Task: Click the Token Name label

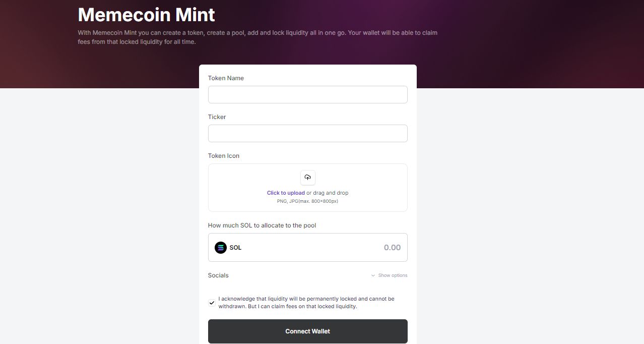Action: pyautogui.click(x=226, y=78)
